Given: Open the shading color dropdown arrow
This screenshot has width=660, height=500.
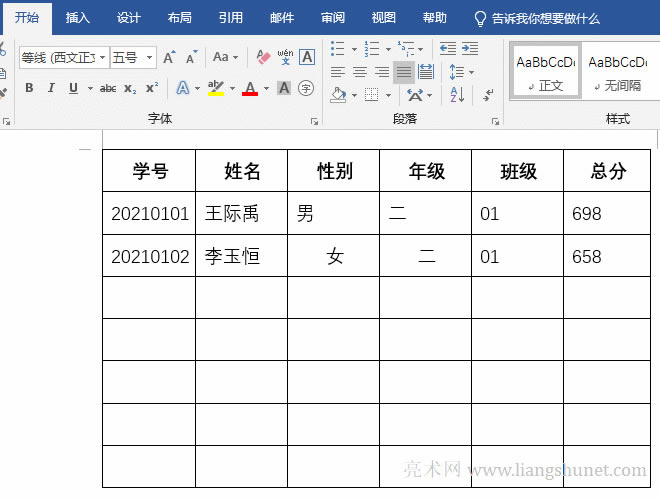Looking at the screenshot, I should click(354, 96).
